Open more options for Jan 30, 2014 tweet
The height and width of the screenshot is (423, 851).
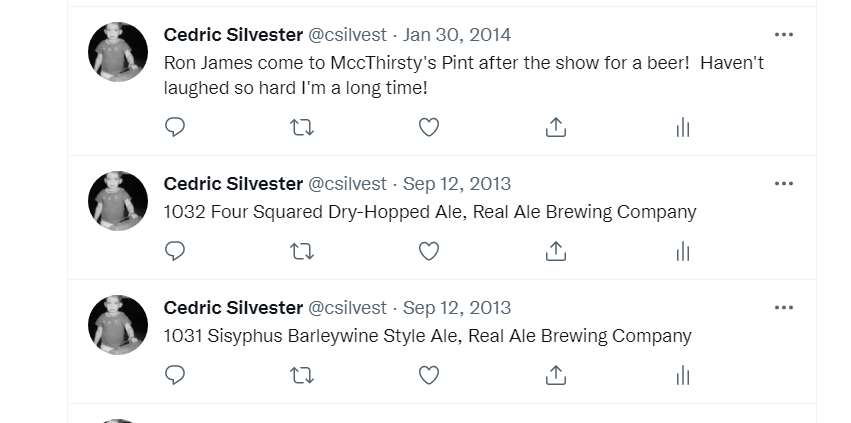pos(784,34)
